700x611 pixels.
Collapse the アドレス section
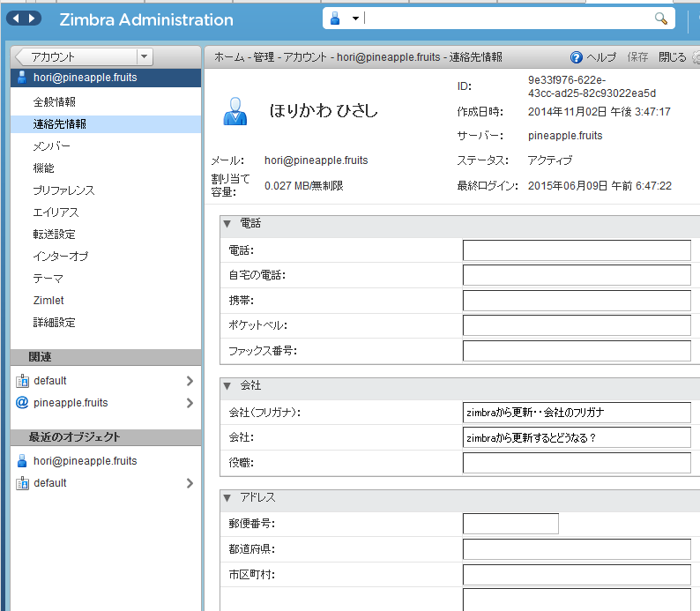click(x=227, y=497)
